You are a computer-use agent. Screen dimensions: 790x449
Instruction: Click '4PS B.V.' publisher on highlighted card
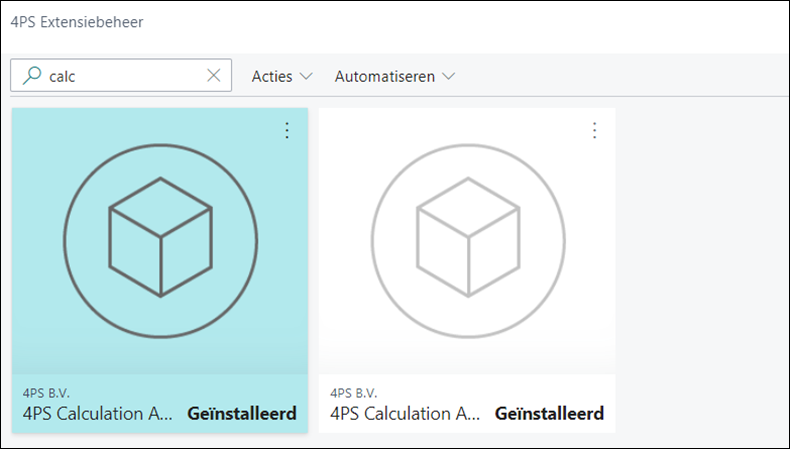pos(46,393)
